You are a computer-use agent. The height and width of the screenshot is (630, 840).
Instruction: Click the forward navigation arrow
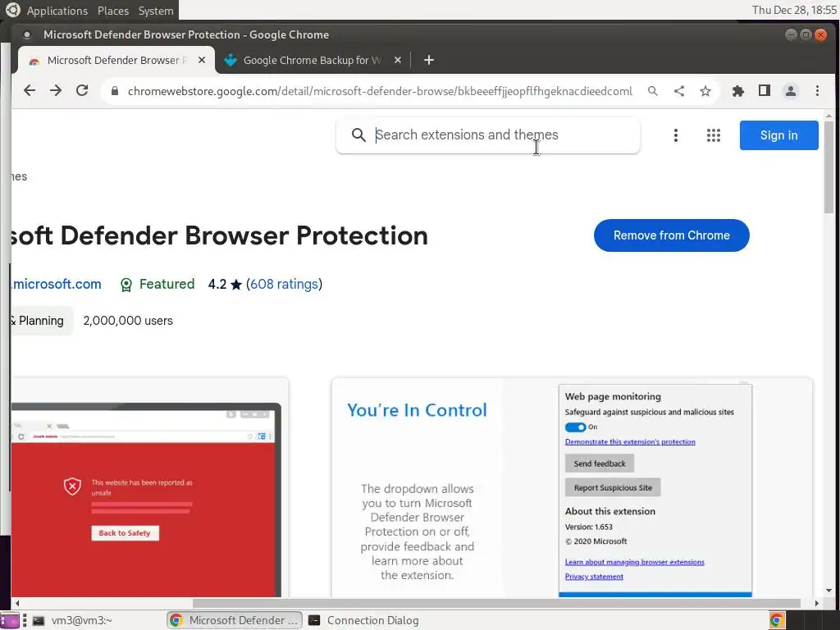click(x=56, y=90)
